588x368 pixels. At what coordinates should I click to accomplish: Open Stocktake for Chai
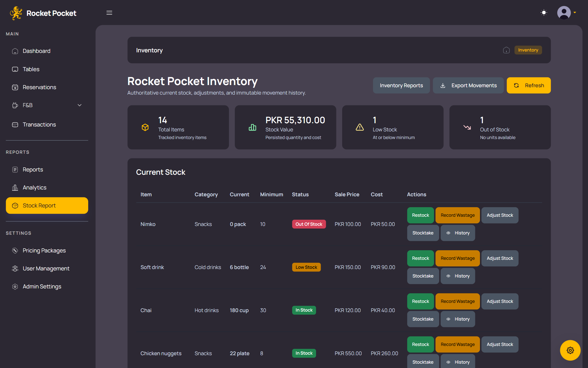(423, 319)
